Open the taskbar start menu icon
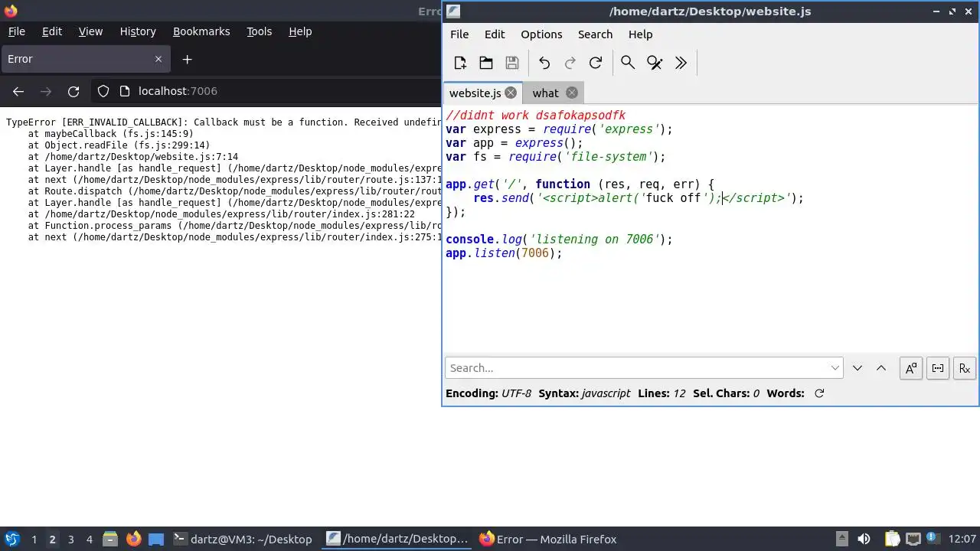Image resolution: width=980 pixels, height=551 pixels. (x=12, y=539)
